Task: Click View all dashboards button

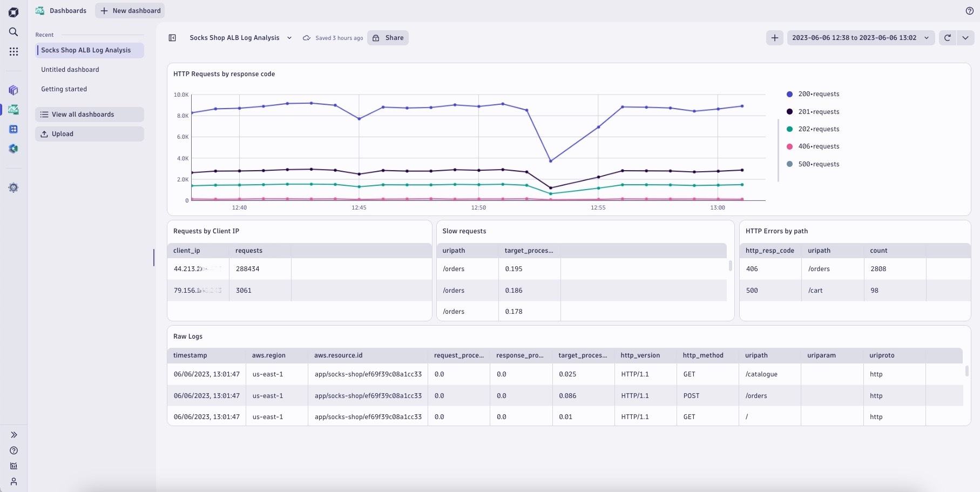Action: click(x=90, y=114)
